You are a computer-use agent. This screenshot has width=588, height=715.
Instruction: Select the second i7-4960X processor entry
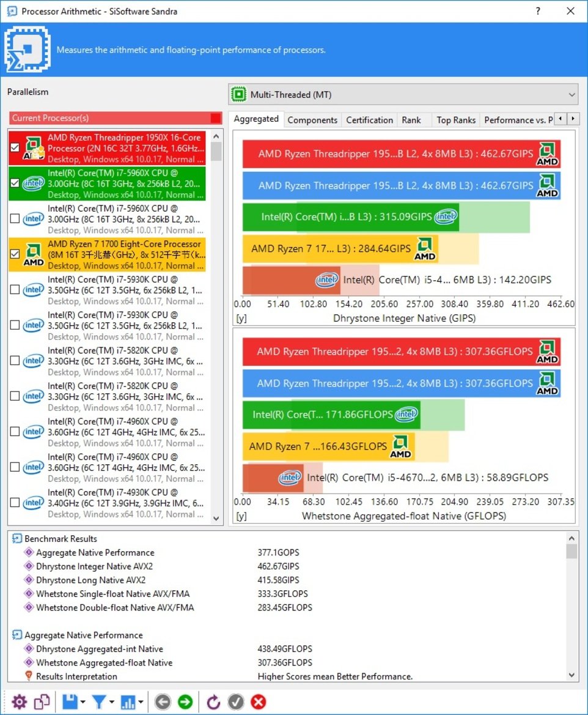pyautogui.click(x=108, y=467)
